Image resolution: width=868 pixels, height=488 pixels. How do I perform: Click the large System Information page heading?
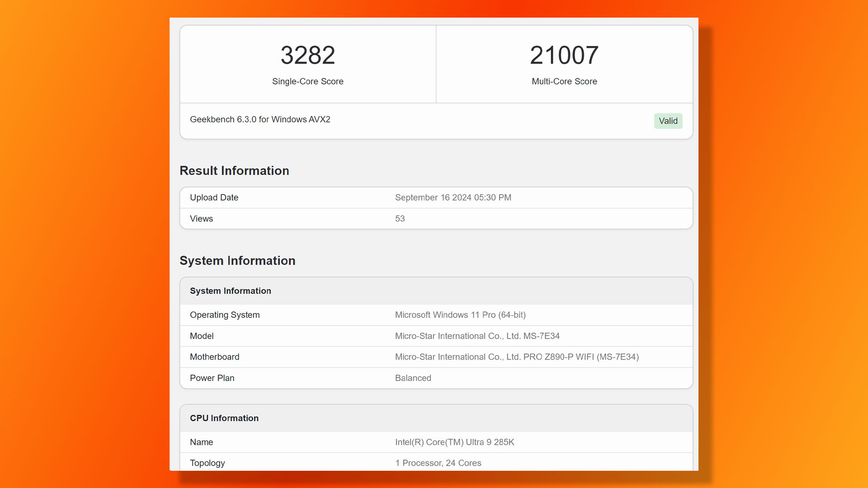[x=237, y=261]
